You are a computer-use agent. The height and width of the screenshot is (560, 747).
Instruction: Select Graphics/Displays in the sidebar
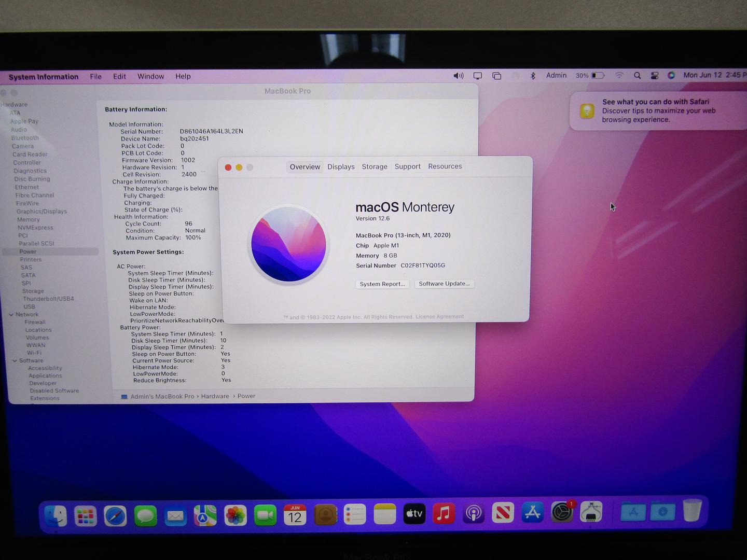click(41, 212)
